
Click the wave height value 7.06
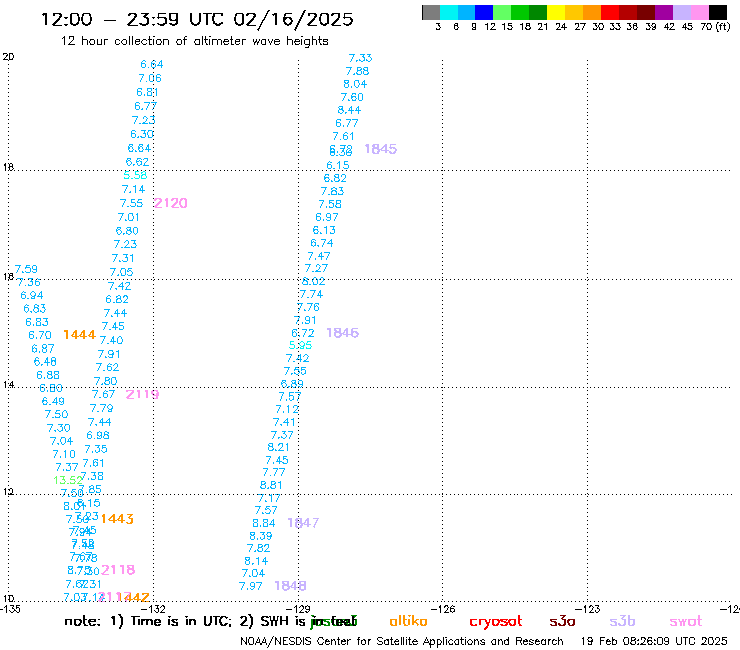pos(150,78)
